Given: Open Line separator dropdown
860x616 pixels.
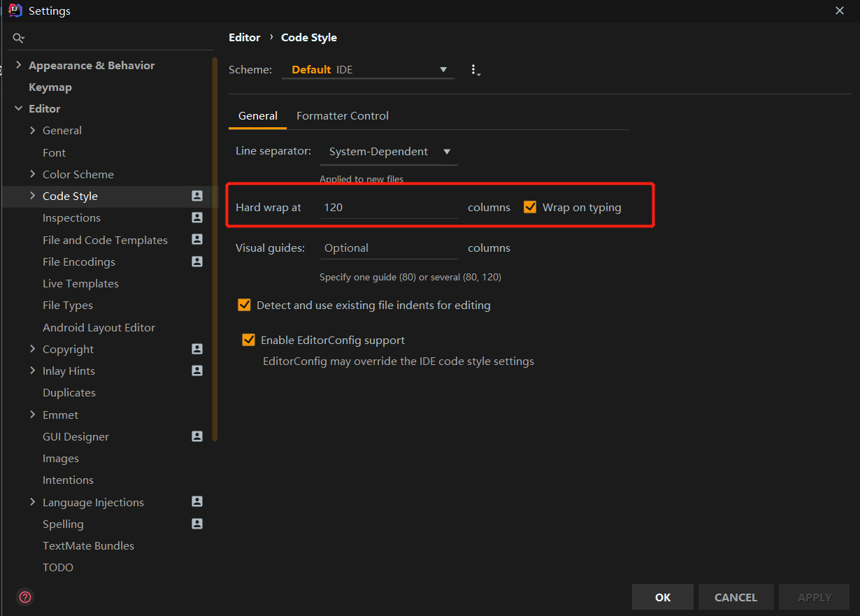Looking at the screenshot, I should (389, 152).
